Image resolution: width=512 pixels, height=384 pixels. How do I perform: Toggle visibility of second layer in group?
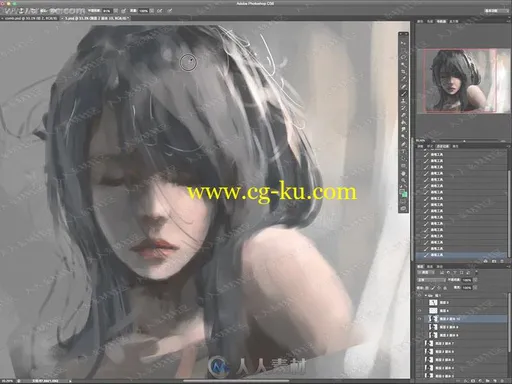coord(419,311)
